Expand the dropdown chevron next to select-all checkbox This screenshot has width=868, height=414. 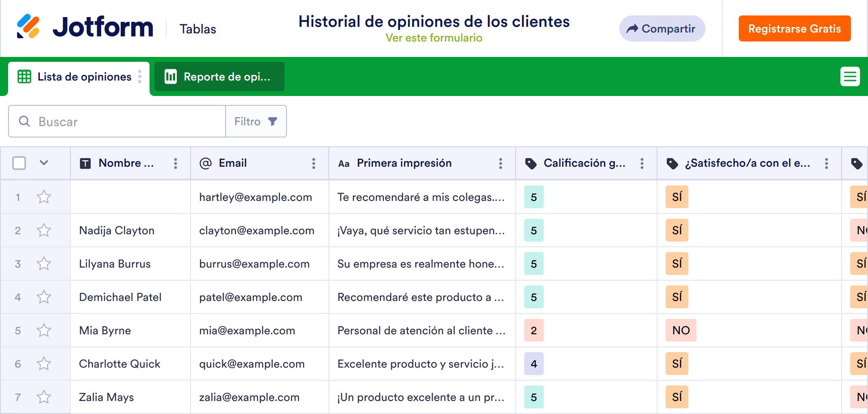(43, 163)
